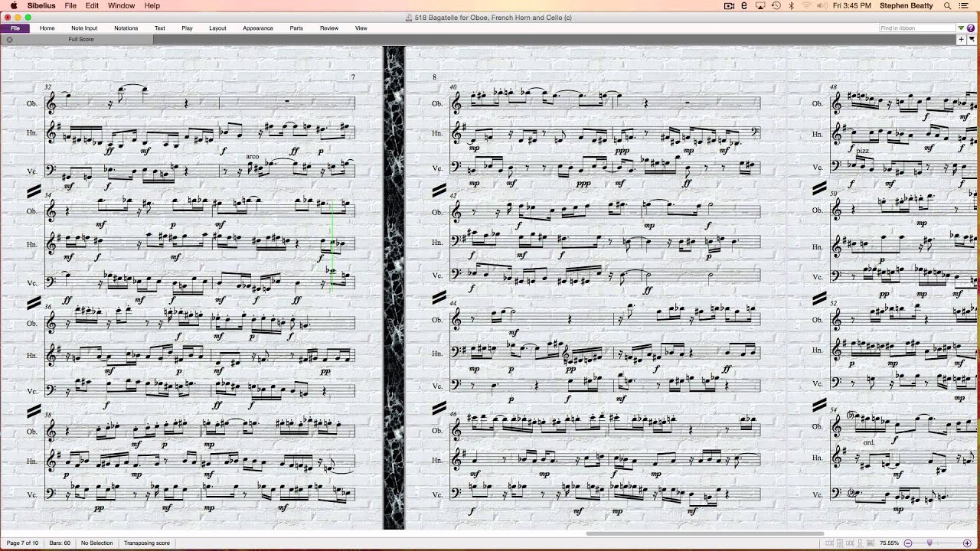Open the Note Input ribbon tab

tap(84, 28)
